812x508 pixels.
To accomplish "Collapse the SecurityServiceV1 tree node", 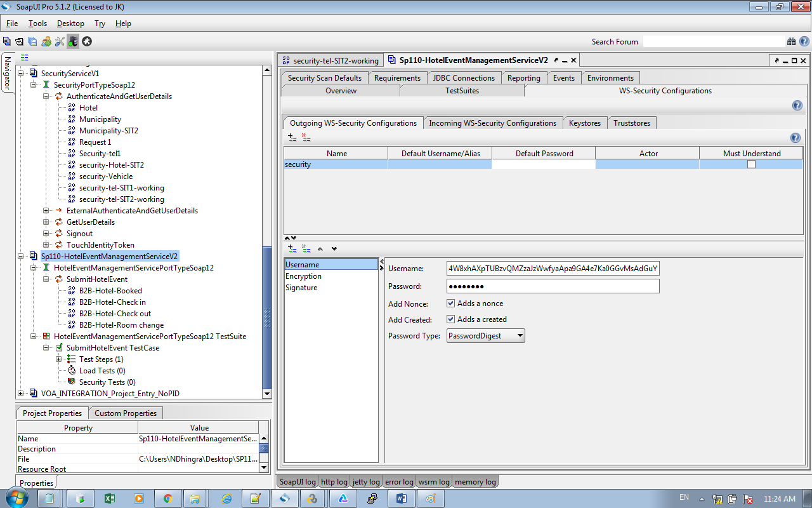I will tap(20, 74).
